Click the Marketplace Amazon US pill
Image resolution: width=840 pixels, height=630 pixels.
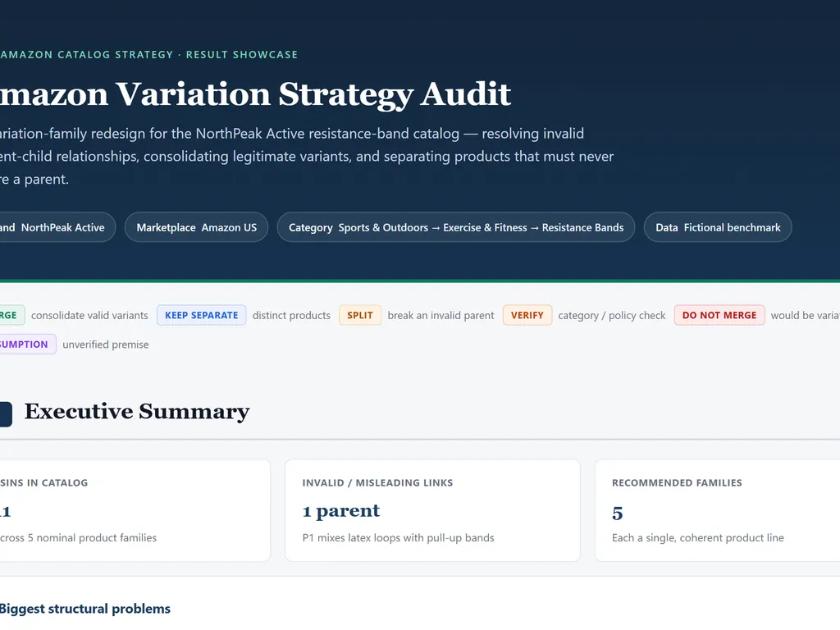(x=197, y=227)
